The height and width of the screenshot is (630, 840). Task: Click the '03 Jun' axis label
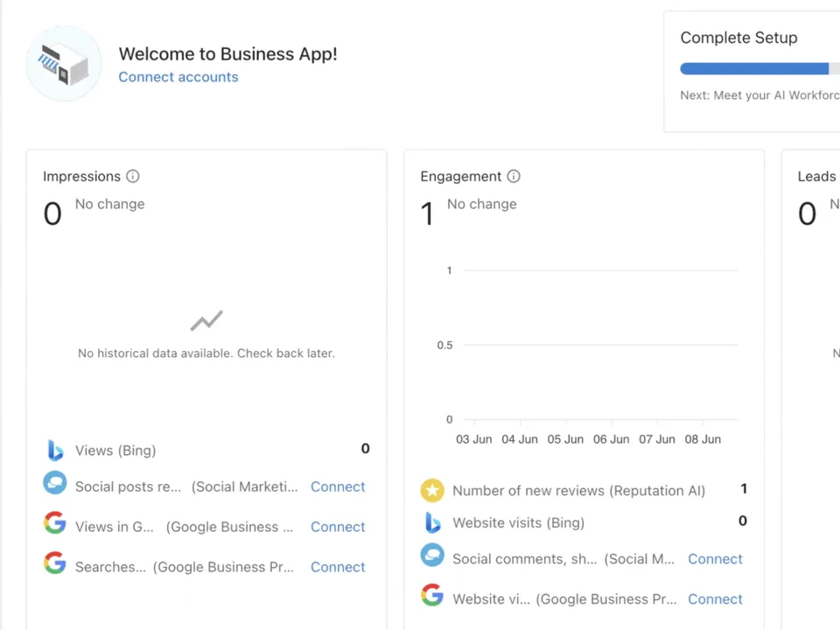point(473,439)
